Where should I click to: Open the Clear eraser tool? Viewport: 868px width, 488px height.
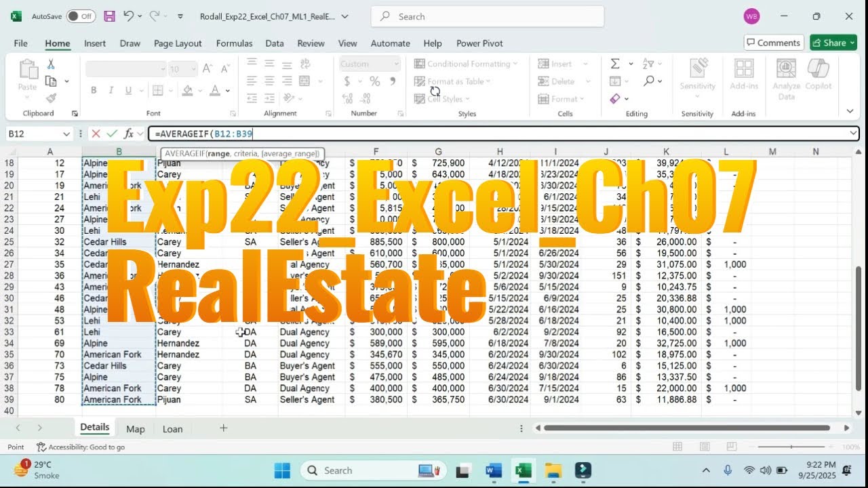[x=615, y=99]
